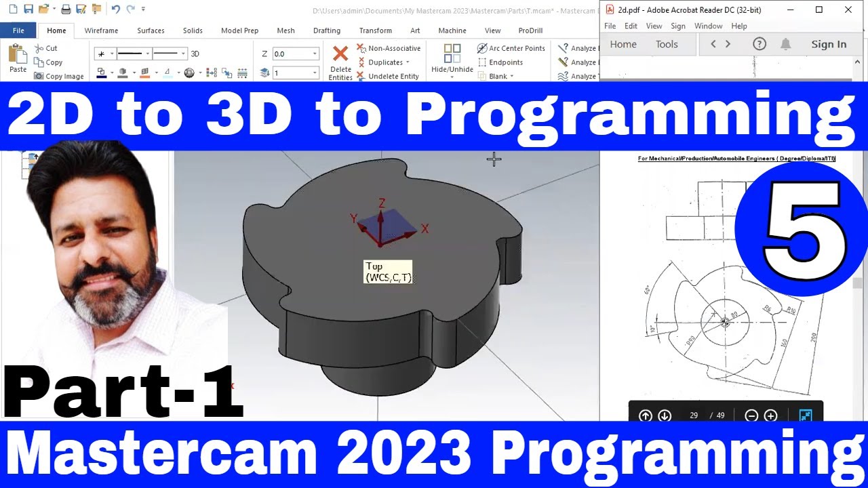Click Copy Image in the clipboard group
The image size is (868, 488).
[59, 77]
